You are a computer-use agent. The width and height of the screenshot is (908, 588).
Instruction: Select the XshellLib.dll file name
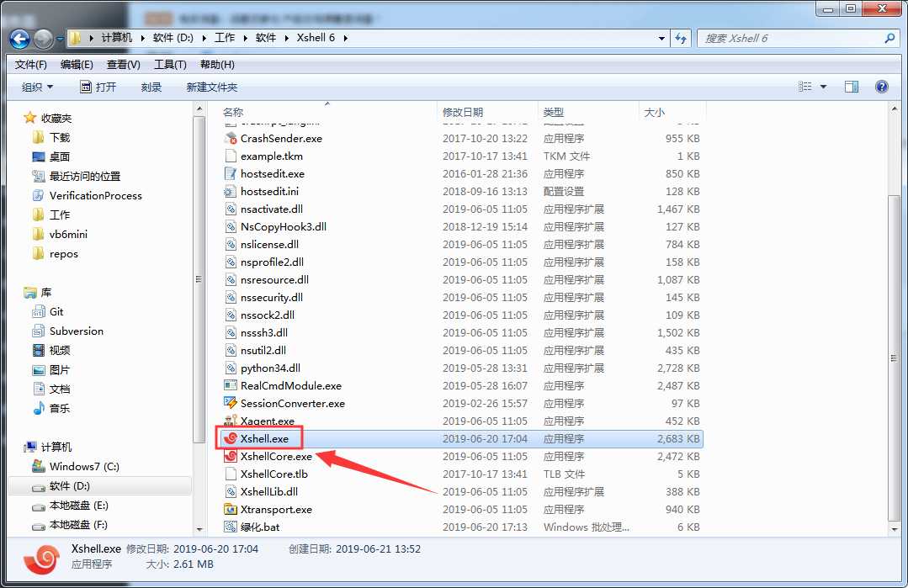[x=269, y=491]
